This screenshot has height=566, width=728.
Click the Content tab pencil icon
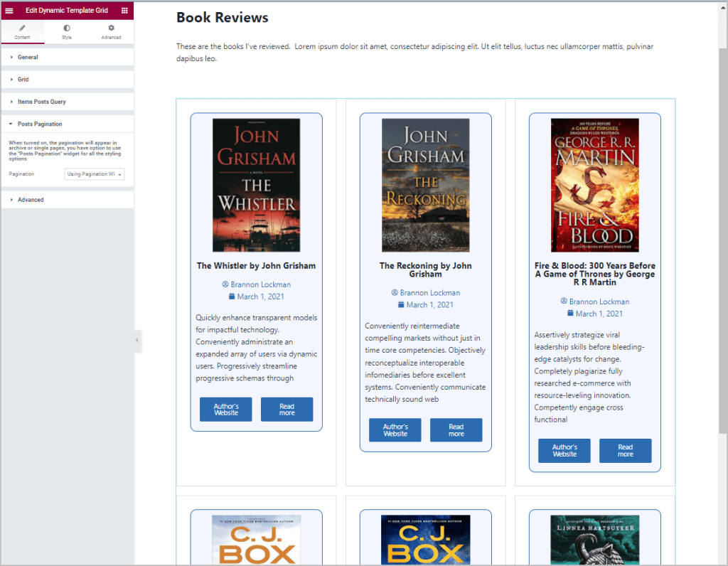tap(22, 28)
